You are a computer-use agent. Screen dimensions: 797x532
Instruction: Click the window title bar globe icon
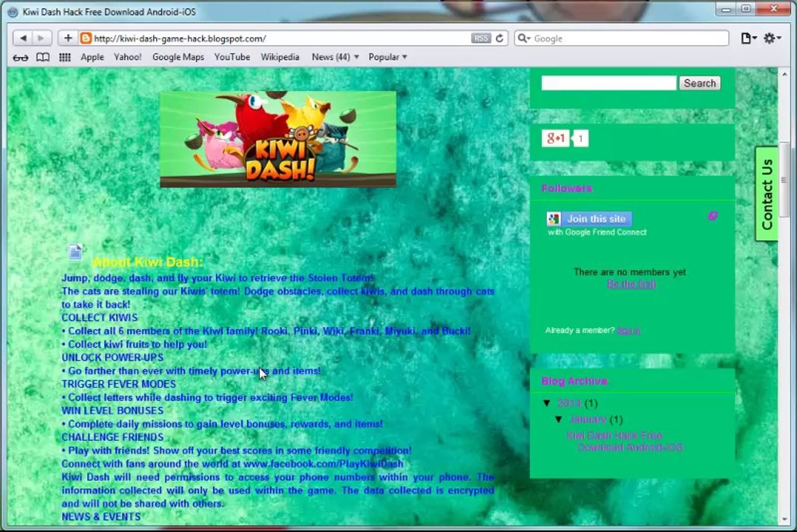pyautogui.click(x=13, y=12)
